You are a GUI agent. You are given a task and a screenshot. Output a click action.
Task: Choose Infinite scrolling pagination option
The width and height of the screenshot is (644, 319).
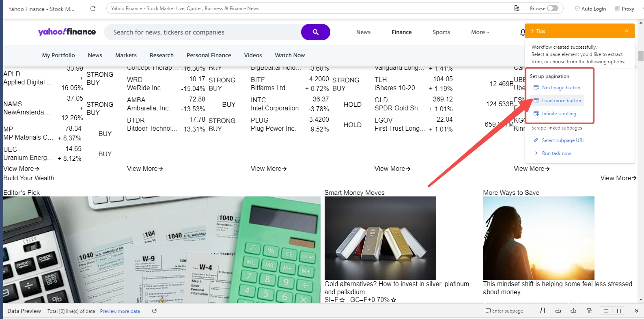[555, 114]
